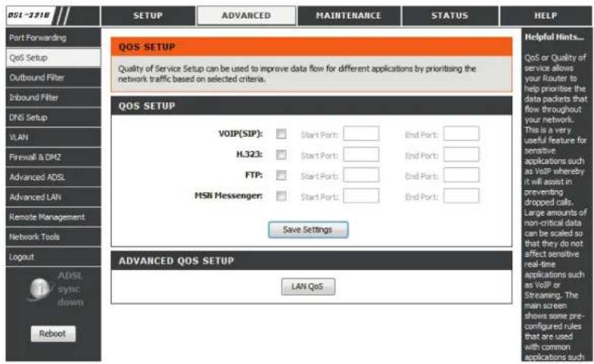Tick the H.323 checkbox

coord(281,154)
